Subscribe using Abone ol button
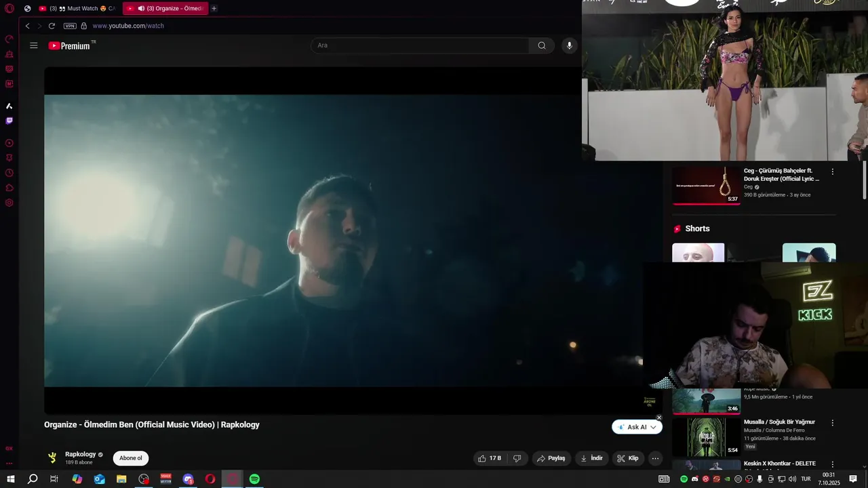Screen dimensions: 868x488 coord(131,458)
